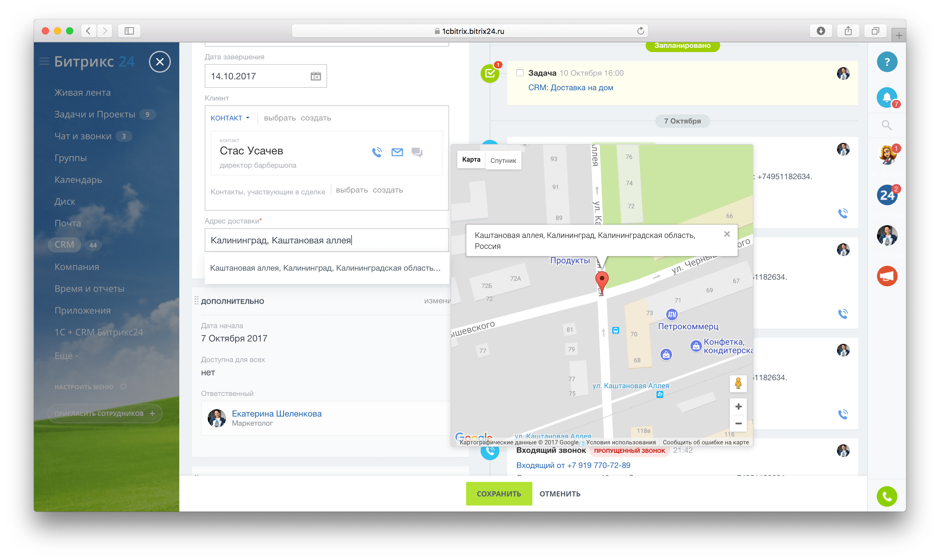Open the calendar picker for Дата завершения
Image resolution: width=940 pixels, height=560 pixels.
pos(316,76)
